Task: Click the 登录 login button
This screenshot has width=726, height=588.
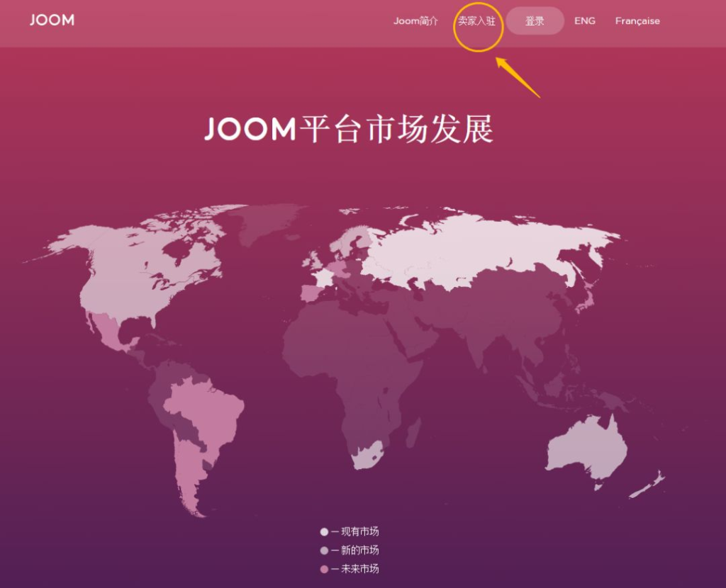Action: [x=535, y=21]
